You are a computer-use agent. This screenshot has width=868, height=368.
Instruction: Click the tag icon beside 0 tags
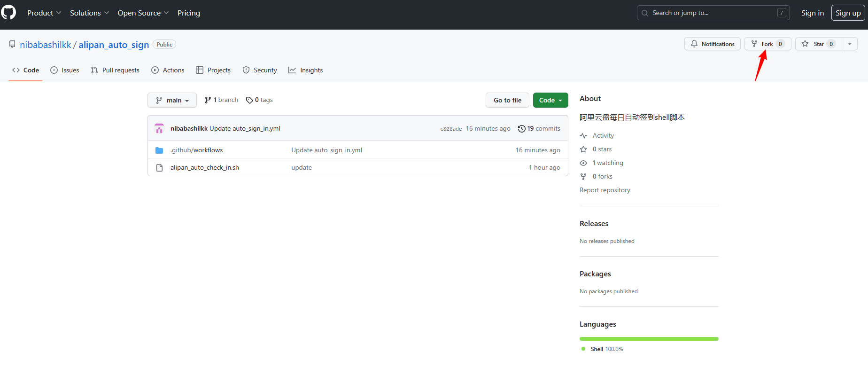249,100
